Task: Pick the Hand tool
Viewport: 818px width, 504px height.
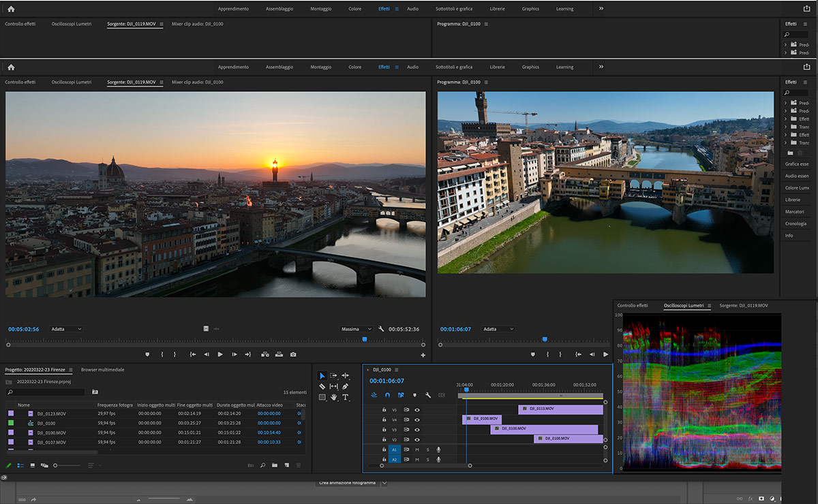Action: 334,397
